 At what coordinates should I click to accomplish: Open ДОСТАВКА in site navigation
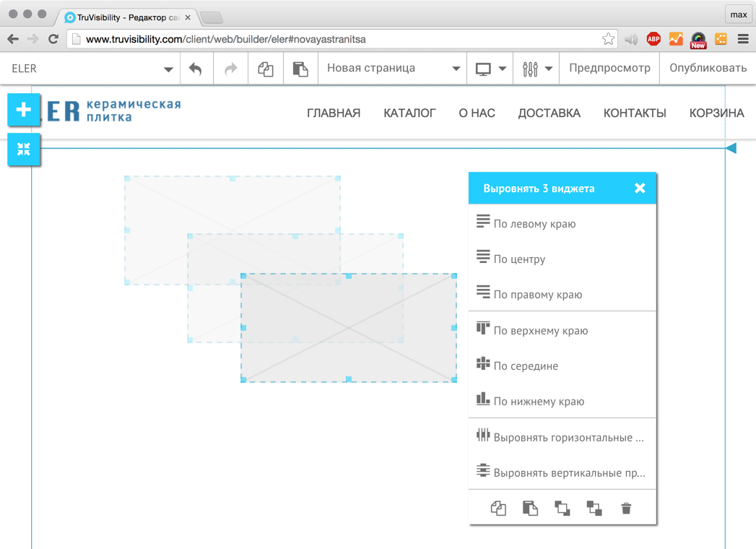[x=549, y=113]
